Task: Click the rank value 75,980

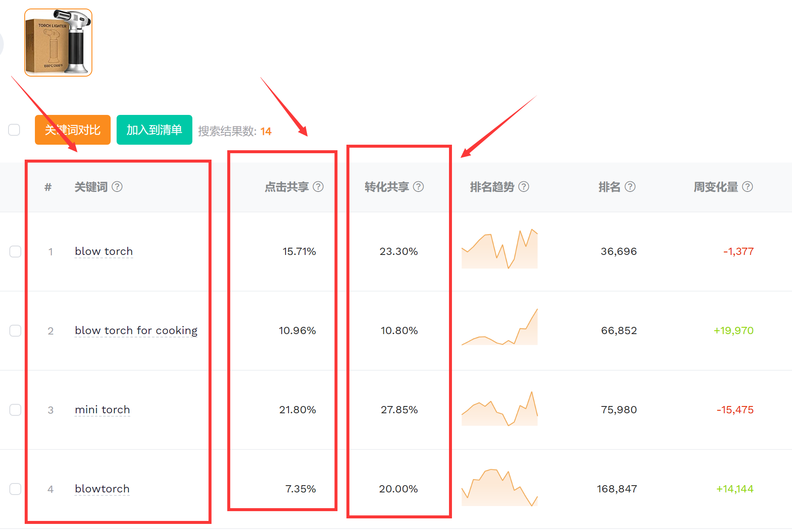Action: 619,410
